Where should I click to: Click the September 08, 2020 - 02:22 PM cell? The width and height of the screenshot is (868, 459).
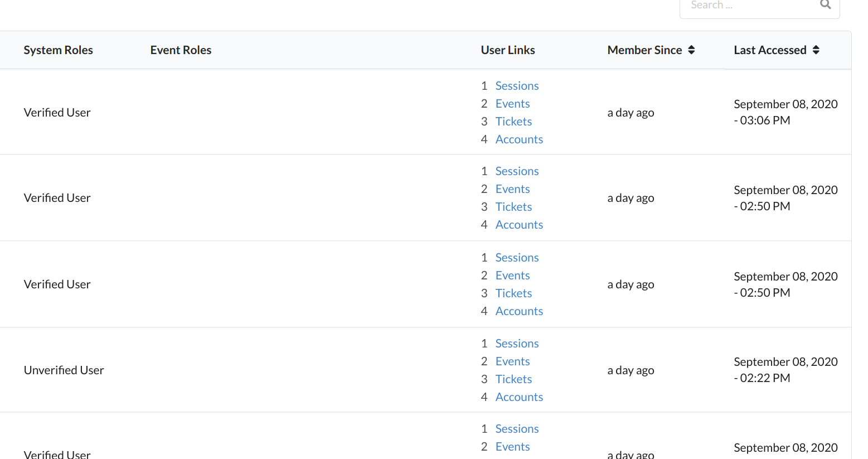pyautogui.click(x=786, y=370)
